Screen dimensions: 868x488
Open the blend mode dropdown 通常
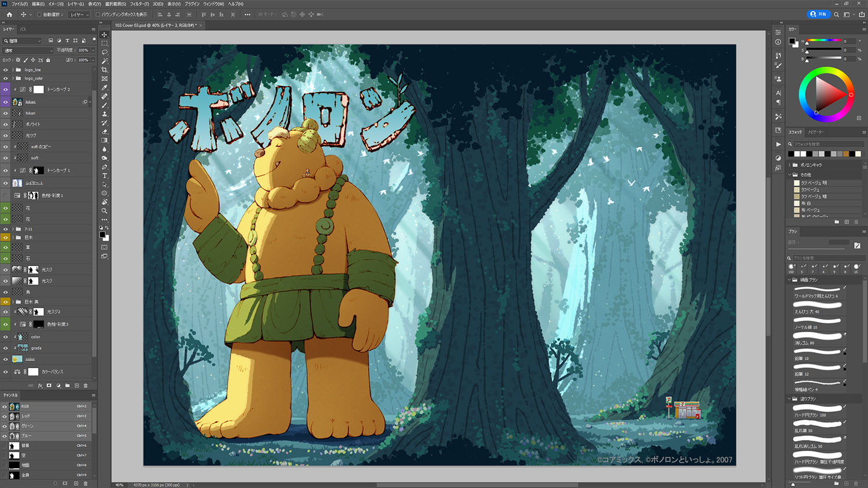(x=28, y=50)
